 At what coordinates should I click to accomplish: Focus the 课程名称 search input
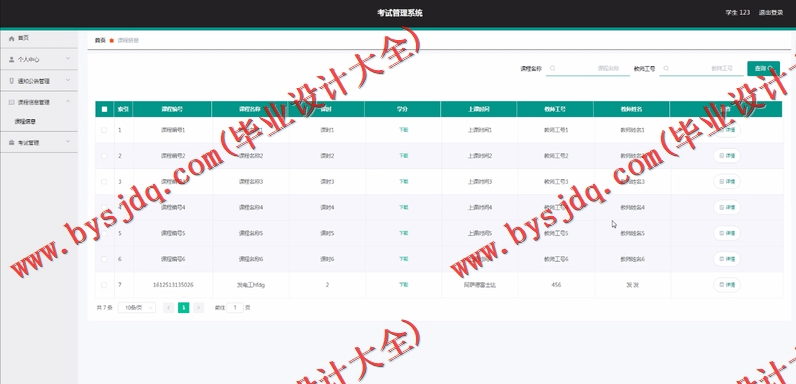tap(587, 68)
